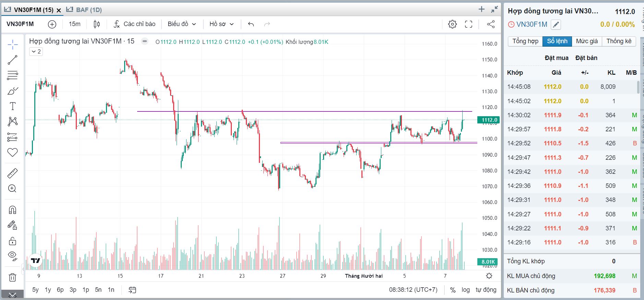Enter fullscreen chart mode
The image size is (644, 300).
tap(468, 24)
